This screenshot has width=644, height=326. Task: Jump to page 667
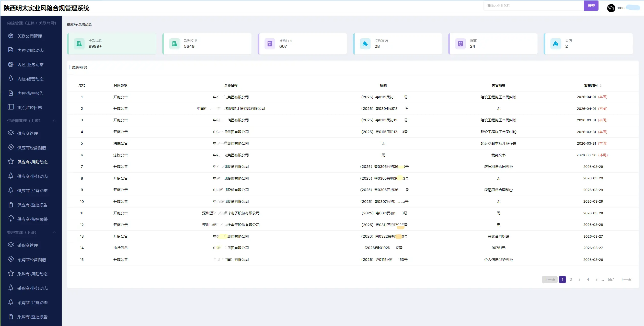point(611,280)
